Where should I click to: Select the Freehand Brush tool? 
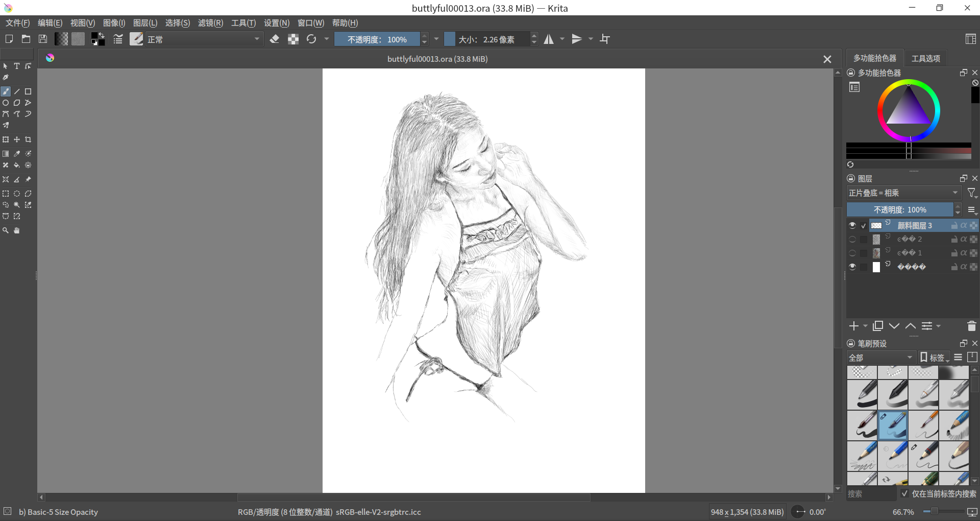coord(6,91)
